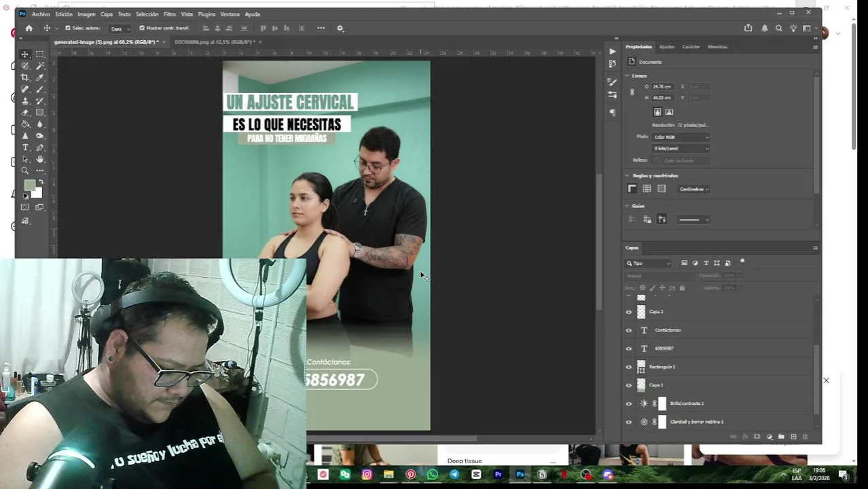Open the Ventana menu
The height and width of the screenshot is (489, 868).
230,14
